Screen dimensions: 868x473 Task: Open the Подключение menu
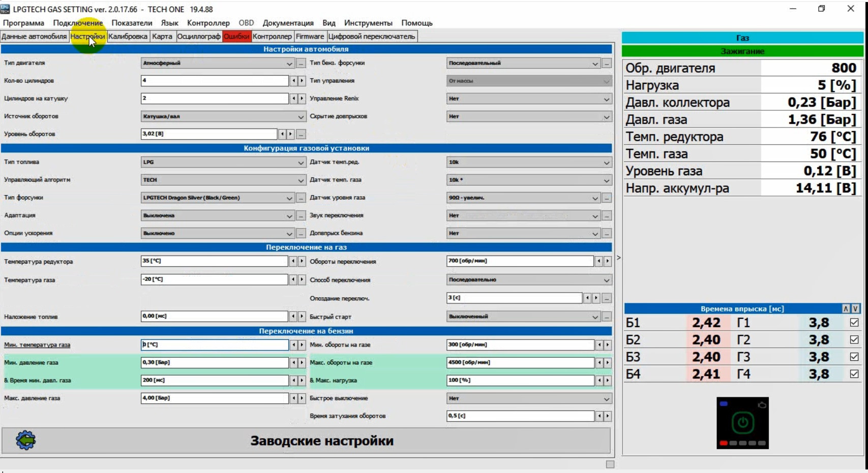point(78,23)
